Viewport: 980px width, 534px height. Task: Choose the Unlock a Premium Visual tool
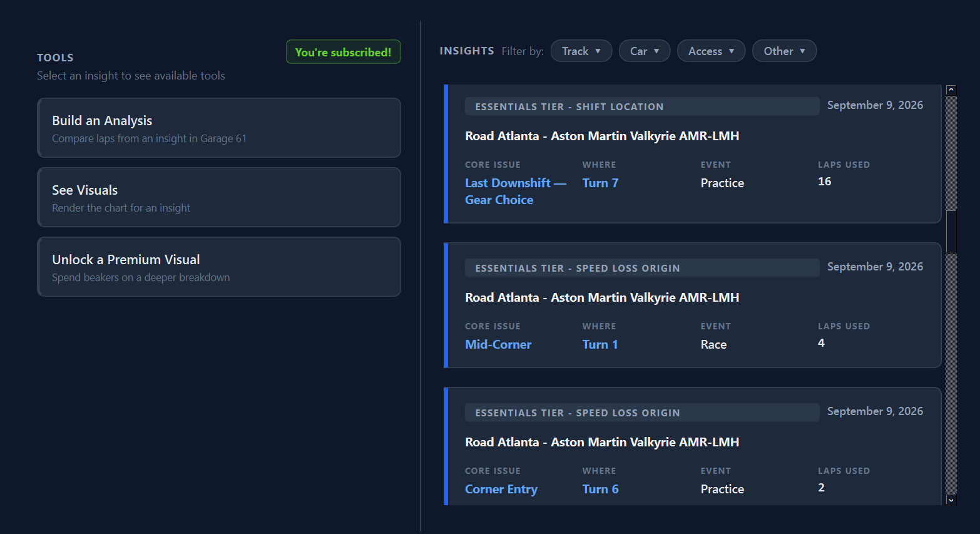tap(219, 267)
